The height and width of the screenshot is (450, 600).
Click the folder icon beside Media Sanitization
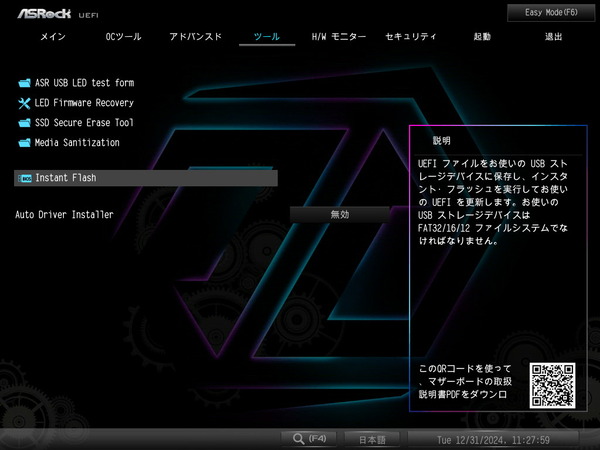pyautogui.click(x=24, y=143)
